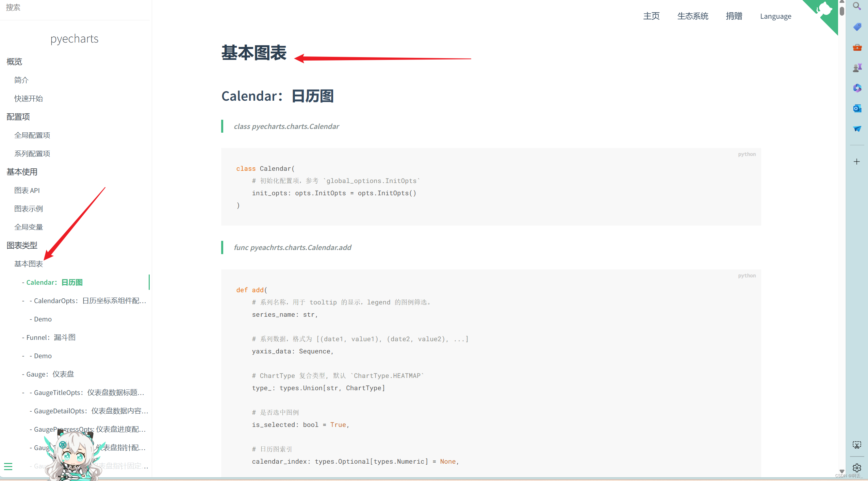
Task: Click the search input field
Action: [x=75, y=7]
